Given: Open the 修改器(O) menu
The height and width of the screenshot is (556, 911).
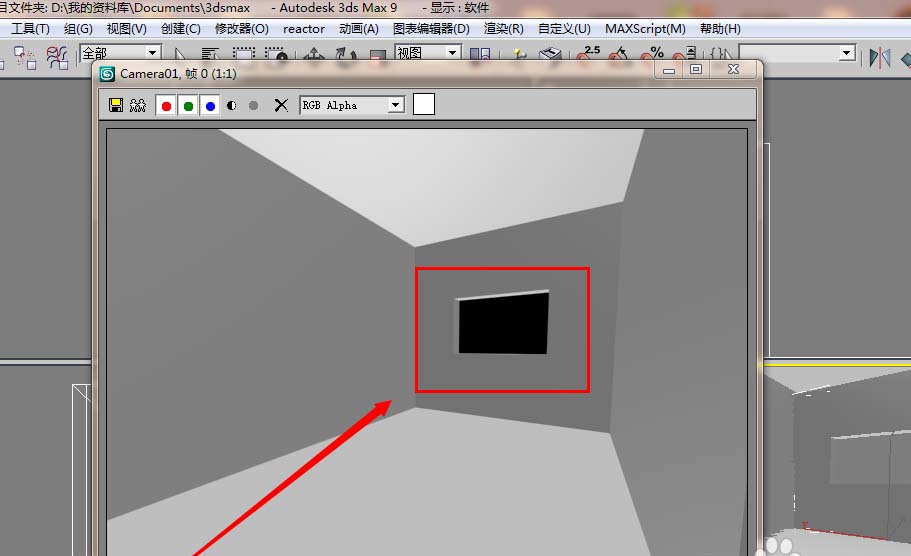Looking at the screenshot, I should [242, 28].
